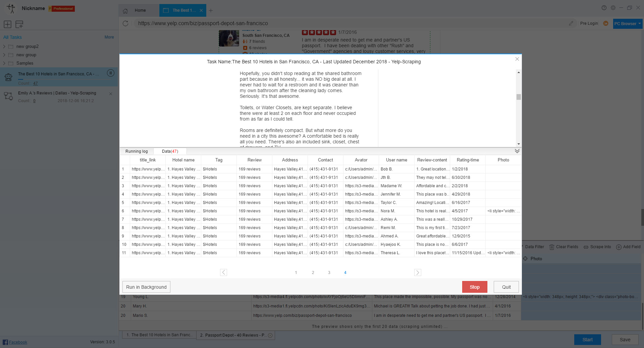Click the Facebook icon link
The width and height of the screenshot is (644, 348).
pos(5,342)
